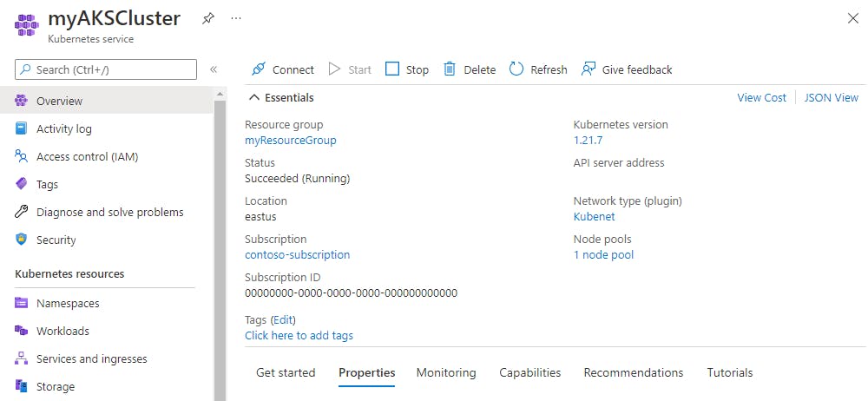868x401 pixels.
Task: Select the Properties tab
Action: [367, 372]
